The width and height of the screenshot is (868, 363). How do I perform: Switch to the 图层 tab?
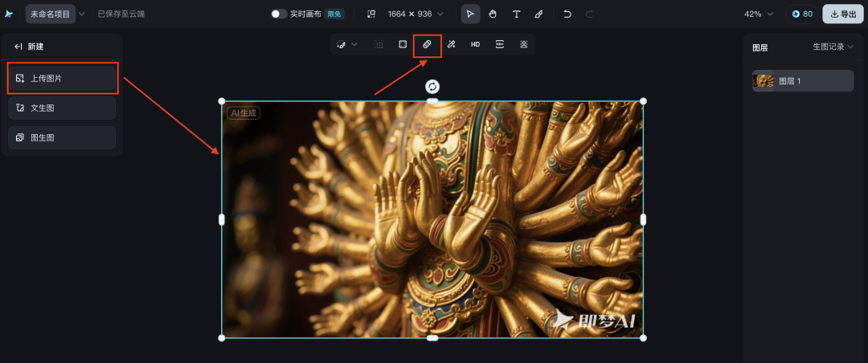point(760,47)
